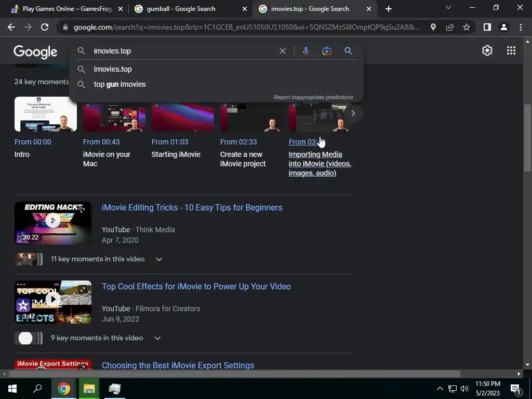The image size is (532, 399).
Task: Click the browser forward arrow
Action: pyautogui.click(x=28, y=27)
